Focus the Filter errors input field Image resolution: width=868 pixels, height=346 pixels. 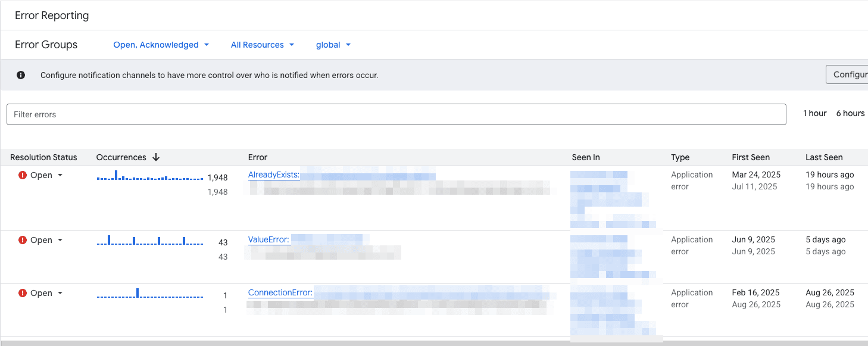pos(396,114)
